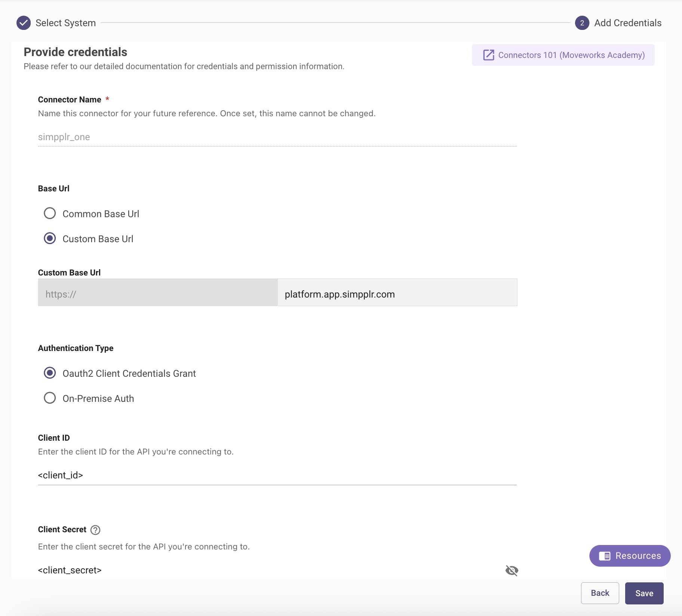The height and width of the screenshot is (616, 682).
Task: Select the Common Base Url radio option
Action: coord(50,213)
